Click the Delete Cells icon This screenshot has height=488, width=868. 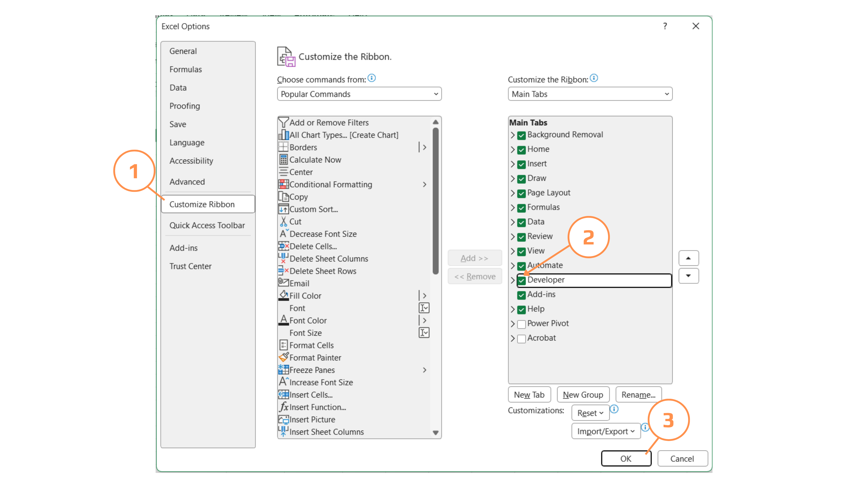pyautogui.click(x=283, y=246)
